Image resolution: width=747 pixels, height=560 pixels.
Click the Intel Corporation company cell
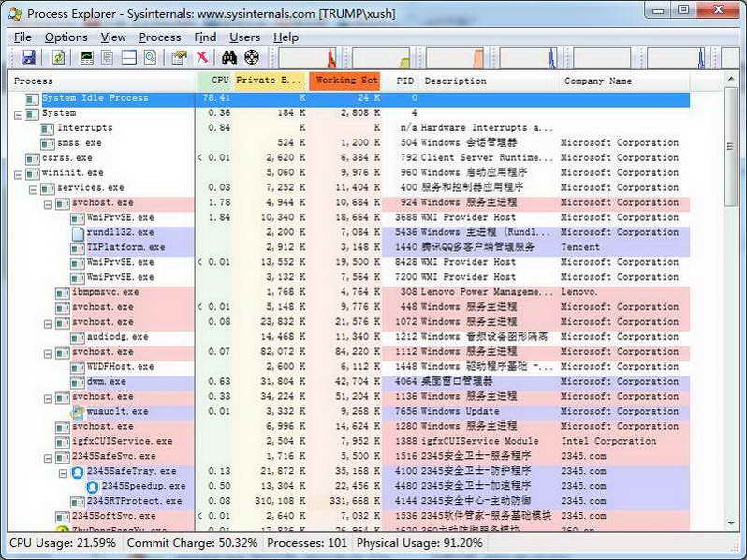[x=608, y=441]
